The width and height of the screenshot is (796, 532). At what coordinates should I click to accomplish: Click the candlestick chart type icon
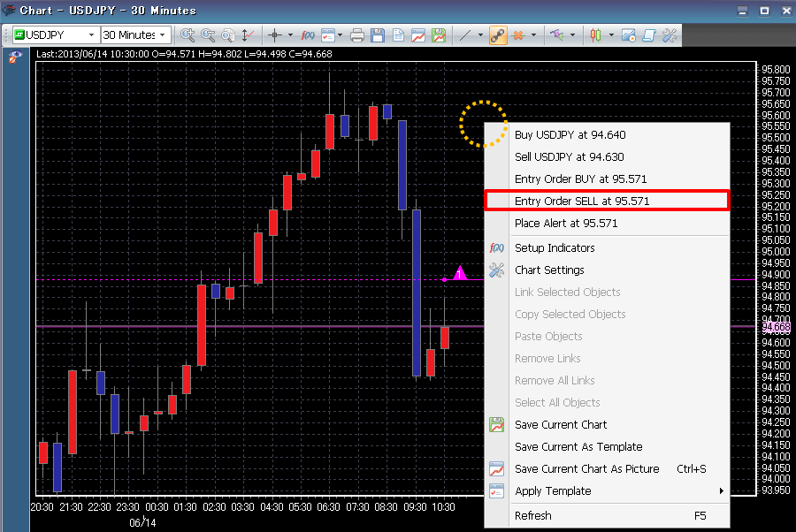click(595, 35)
